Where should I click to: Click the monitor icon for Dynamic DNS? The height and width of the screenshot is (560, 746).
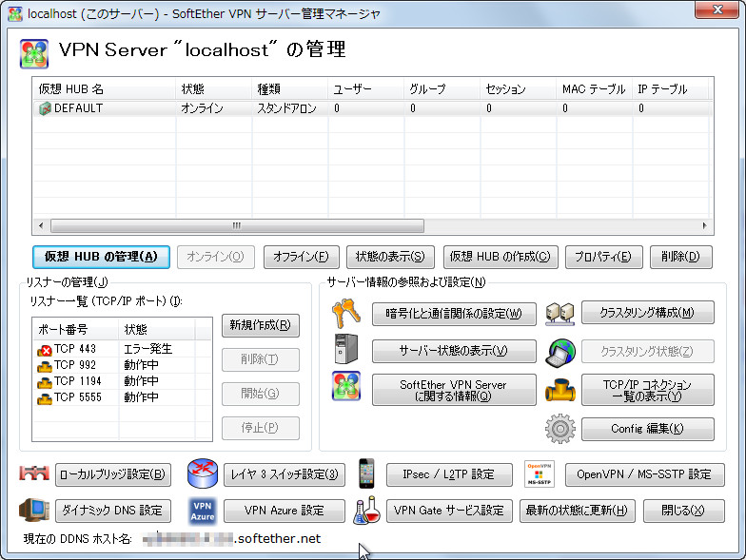click(34, 510)
